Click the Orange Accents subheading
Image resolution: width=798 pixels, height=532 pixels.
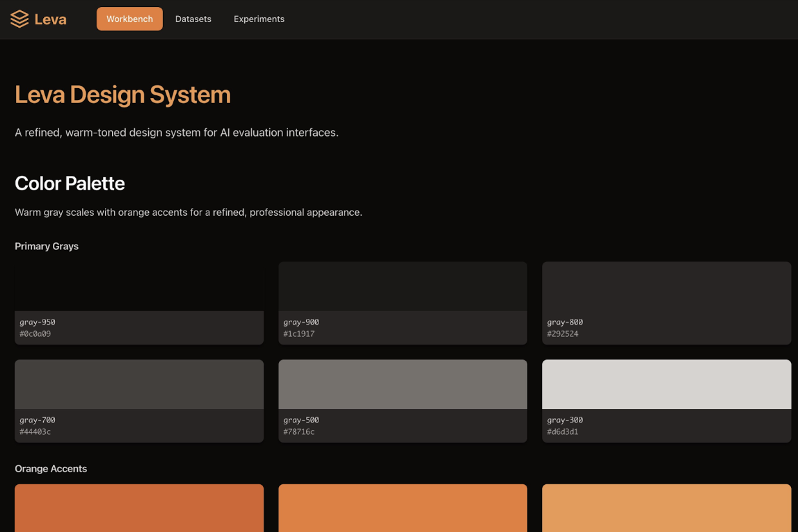(51, 469)
